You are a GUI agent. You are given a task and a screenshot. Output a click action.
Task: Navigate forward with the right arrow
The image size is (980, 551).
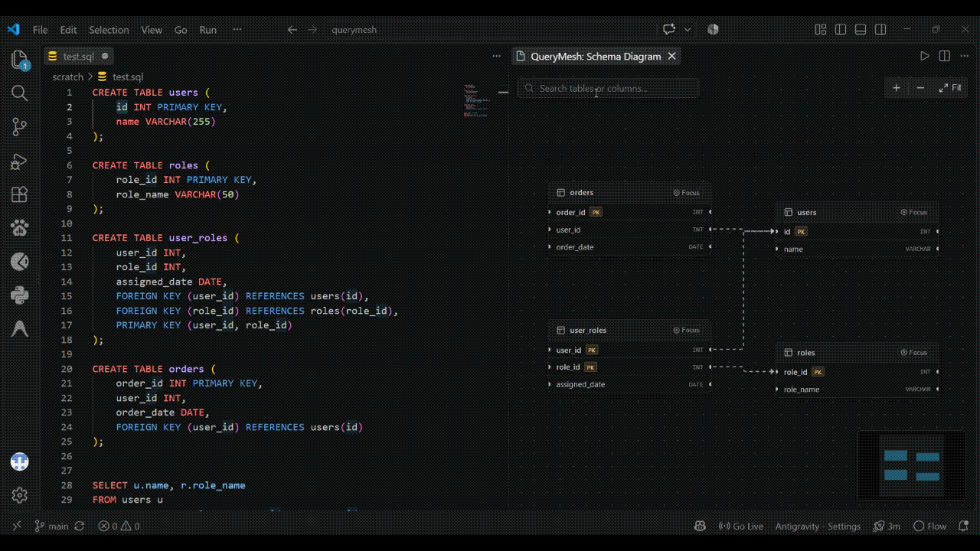click(x=312, y=30)
